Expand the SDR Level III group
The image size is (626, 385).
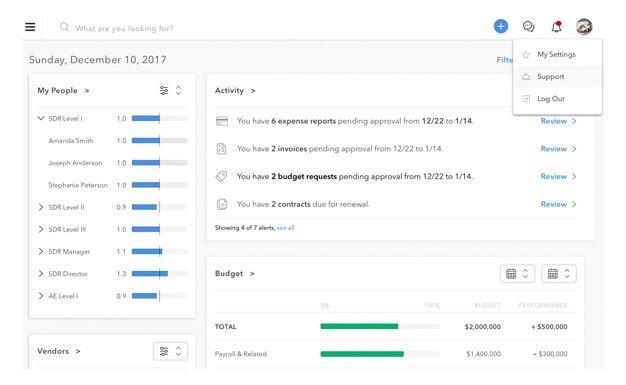[41, 229]
